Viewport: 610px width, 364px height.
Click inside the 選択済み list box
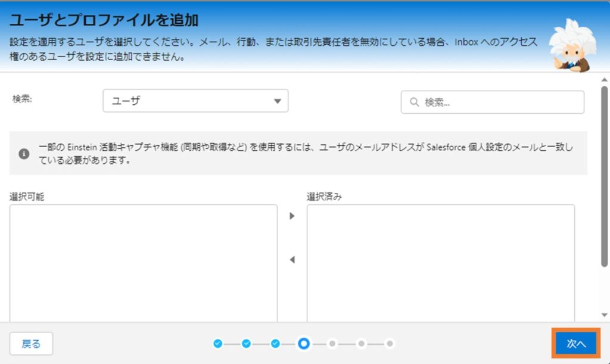tap(441, 263)
